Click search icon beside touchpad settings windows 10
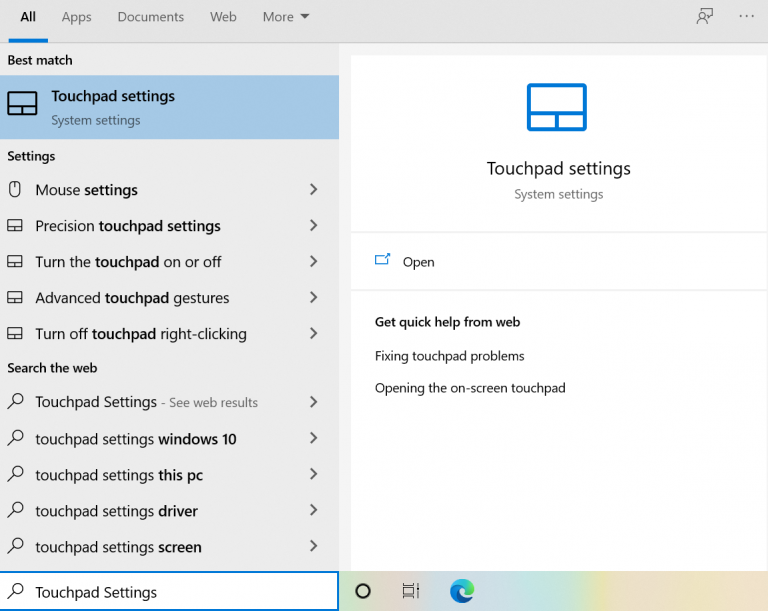Image resolution: width=768 pixels, height=611 pixels. tap(16, 438)
